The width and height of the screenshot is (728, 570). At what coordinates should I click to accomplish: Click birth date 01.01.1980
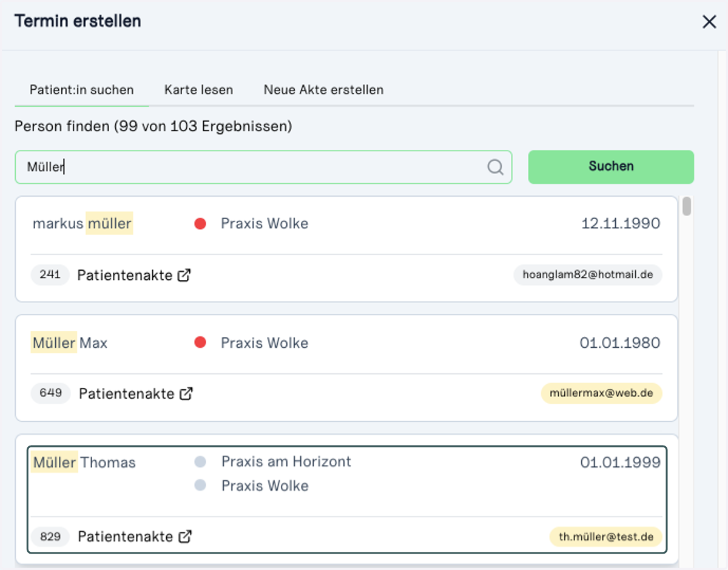click(x=620, y=343)
